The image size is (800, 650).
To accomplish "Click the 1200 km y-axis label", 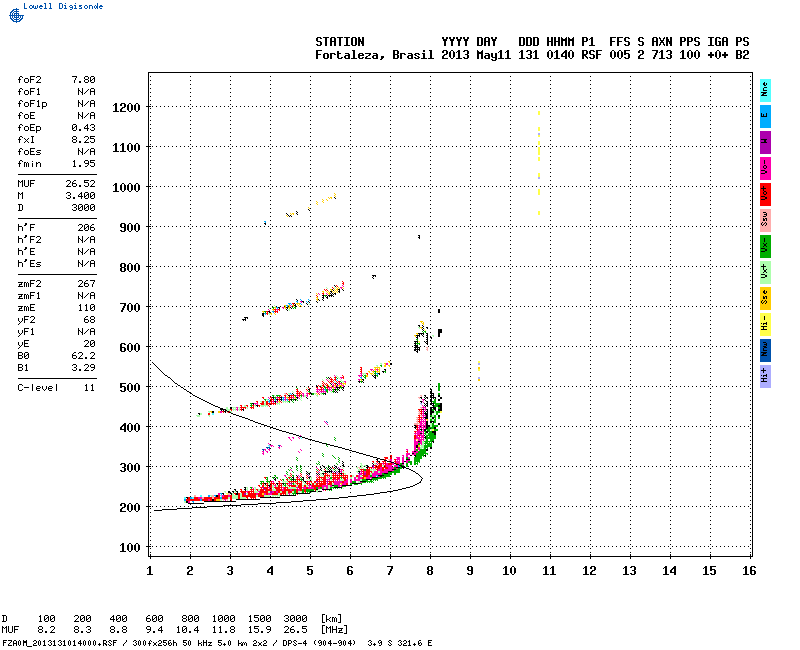I will (x=126, y=108).
